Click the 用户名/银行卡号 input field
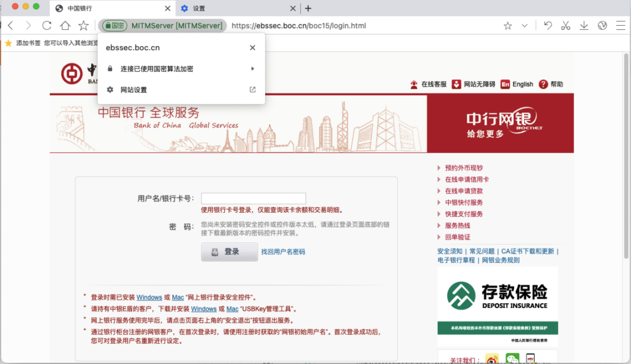This screenshot has width=631, height=364. pyautogui.click(x=254, y=198)
